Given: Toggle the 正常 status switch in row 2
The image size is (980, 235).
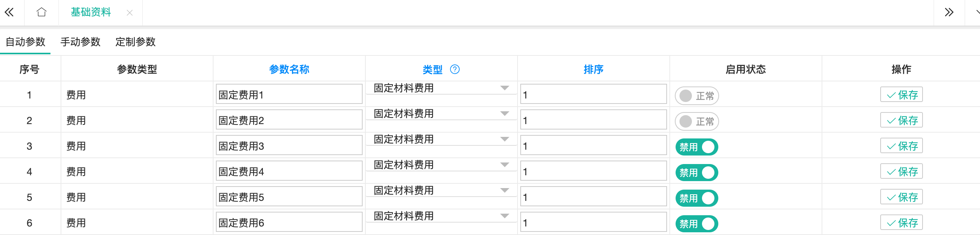Looking at the screenshot, I should click(x=697, y=121).
